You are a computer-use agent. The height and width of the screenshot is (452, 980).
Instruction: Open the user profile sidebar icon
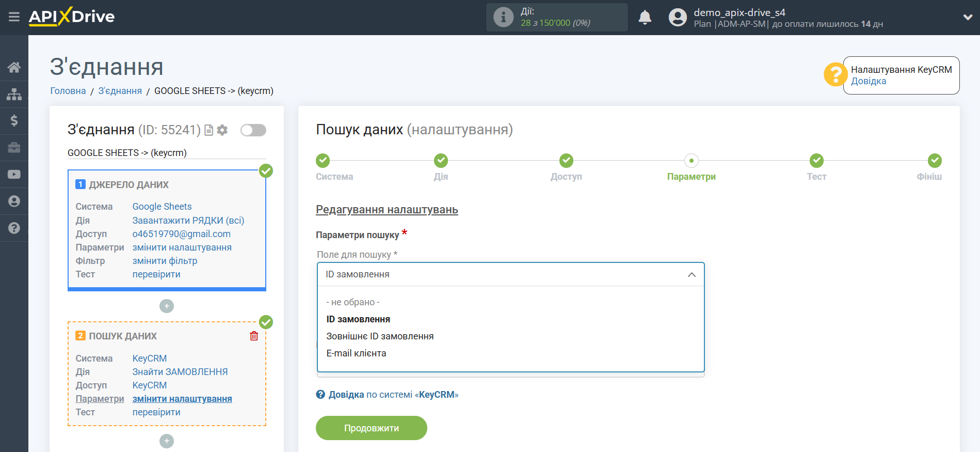coord(14,201)
